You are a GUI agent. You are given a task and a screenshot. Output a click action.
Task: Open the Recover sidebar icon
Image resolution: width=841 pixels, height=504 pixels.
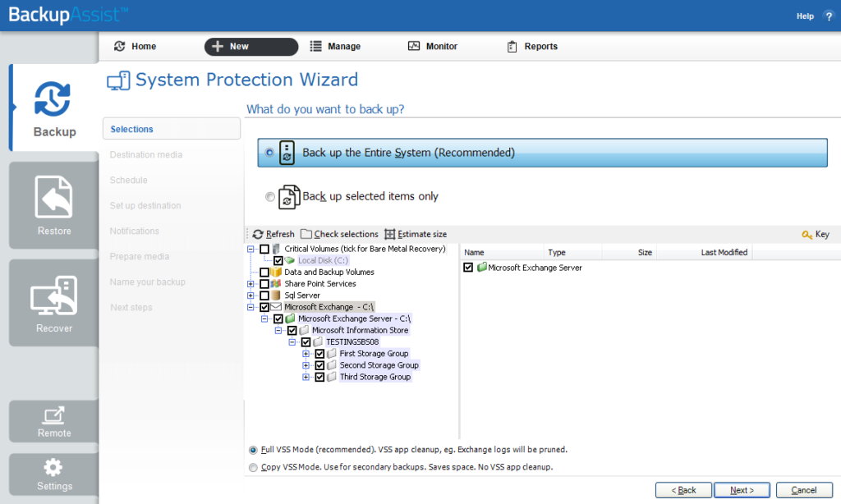[53, 296]
